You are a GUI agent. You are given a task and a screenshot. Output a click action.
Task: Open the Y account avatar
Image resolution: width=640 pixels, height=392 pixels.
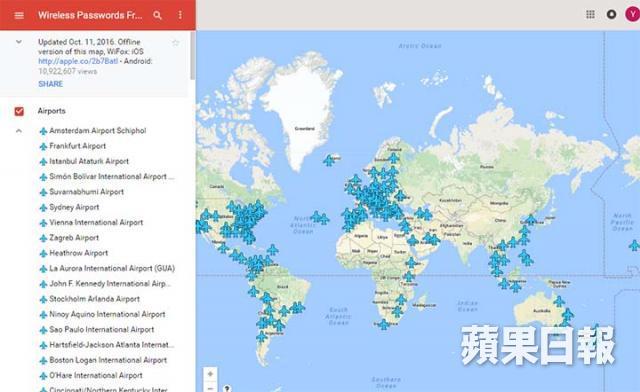(x=632, y=15)
